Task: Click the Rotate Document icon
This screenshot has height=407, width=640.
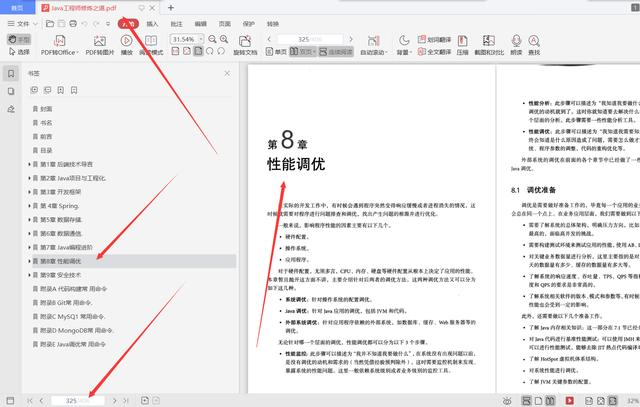Action: coord(245,41)
